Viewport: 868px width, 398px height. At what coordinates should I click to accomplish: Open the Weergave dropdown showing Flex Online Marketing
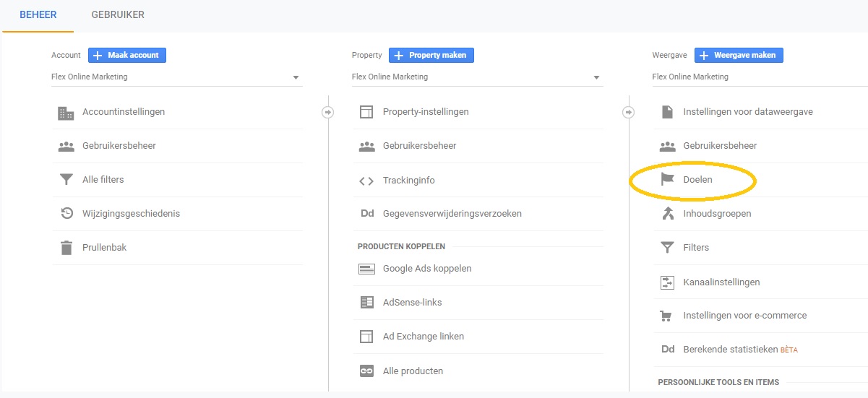click(x=760, y=77)
